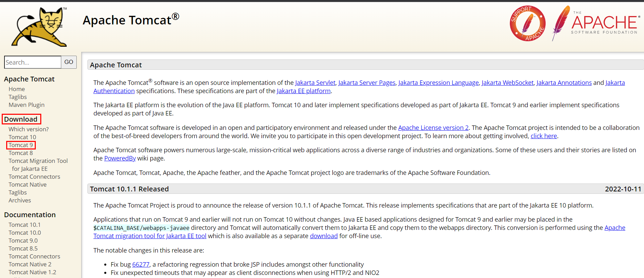Image resolution: width=644 pixels, height=278 pixels.
Task: Click the Download sidebar heading
Action: 21,119
